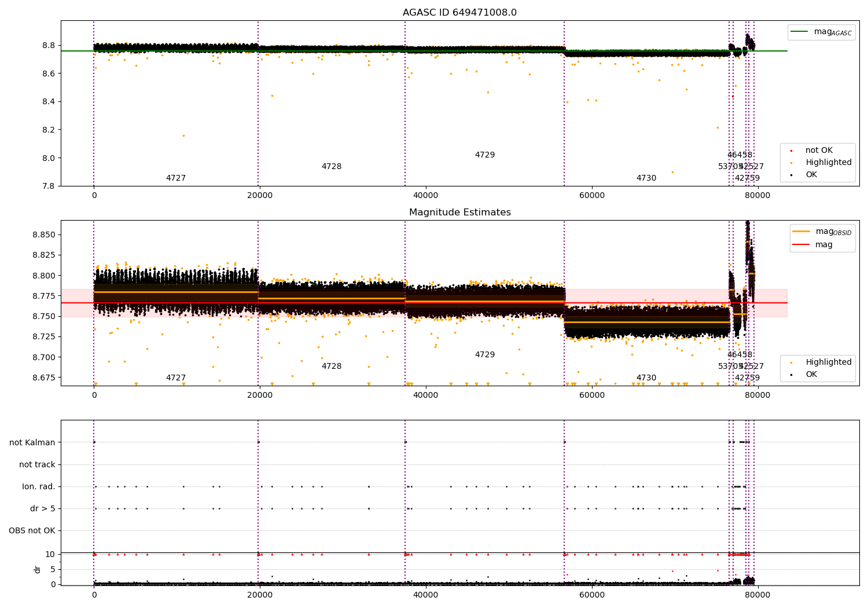The width and height of the screenshot is (868, 608).
Task: Click y-axis tick 8.4 in top plot
Action: (49, 102)
